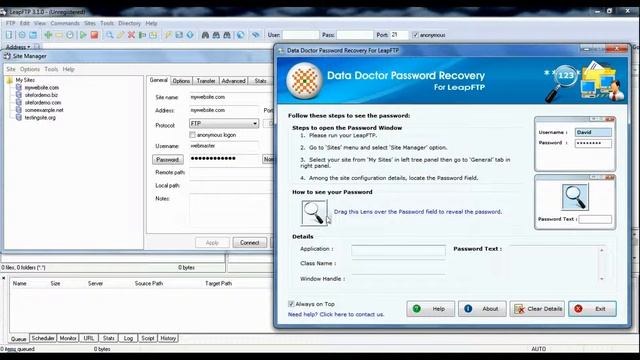640x360 pixels.
Task: Select siteforderno.com in the site tree
Action: [x=42, y=102]
